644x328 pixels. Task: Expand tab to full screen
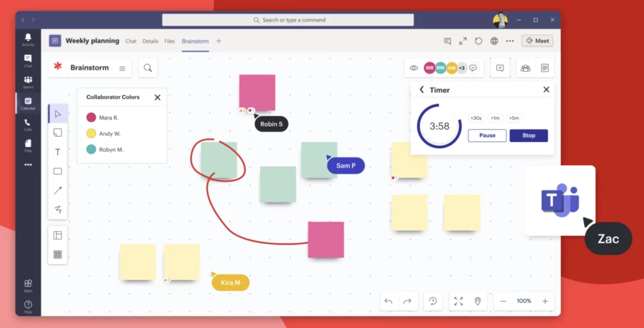click(463, 41)
